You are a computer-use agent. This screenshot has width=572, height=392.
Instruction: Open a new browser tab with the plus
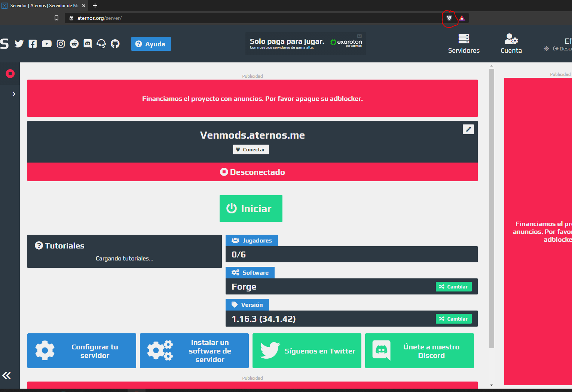(95, 6)
